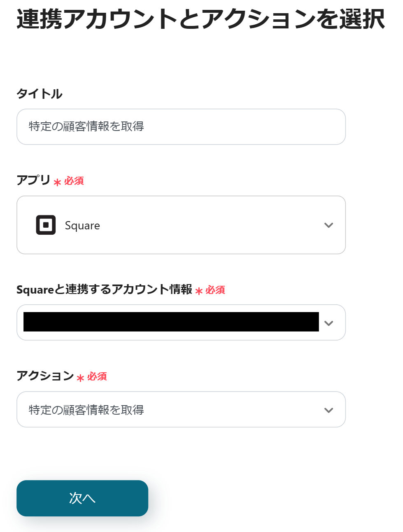403x532 pixels.
Task: Click the red asterisk beside the account info label
Action: (x=199, y=291)
